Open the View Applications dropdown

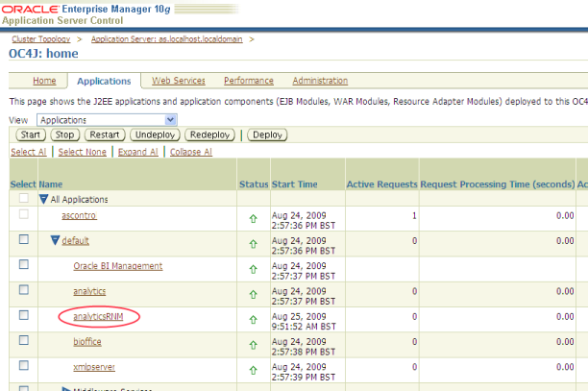(107, 120)
